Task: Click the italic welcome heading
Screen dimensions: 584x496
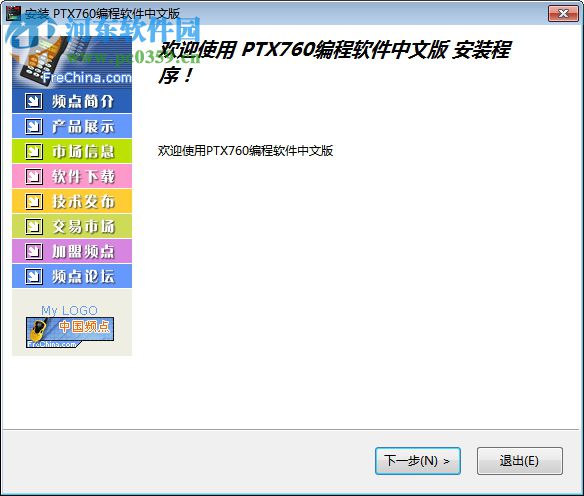Action: click(334, 62)
